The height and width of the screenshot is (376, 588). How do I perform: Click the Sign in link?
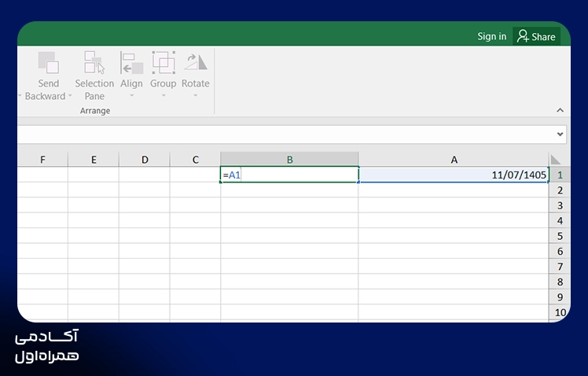491,36
